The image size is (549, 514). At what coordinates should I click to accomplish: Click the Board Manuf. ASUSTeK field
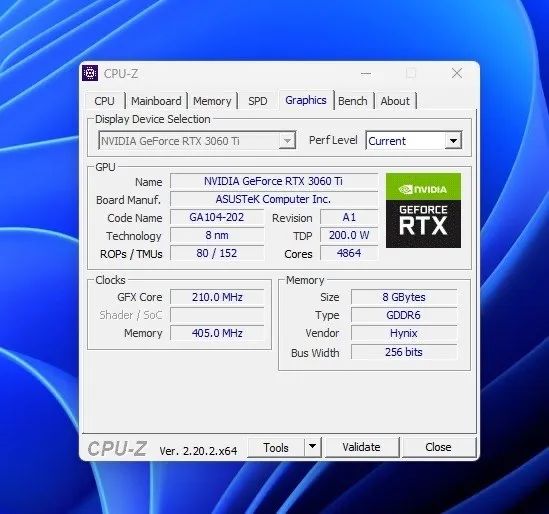click(x=273, y=199)
